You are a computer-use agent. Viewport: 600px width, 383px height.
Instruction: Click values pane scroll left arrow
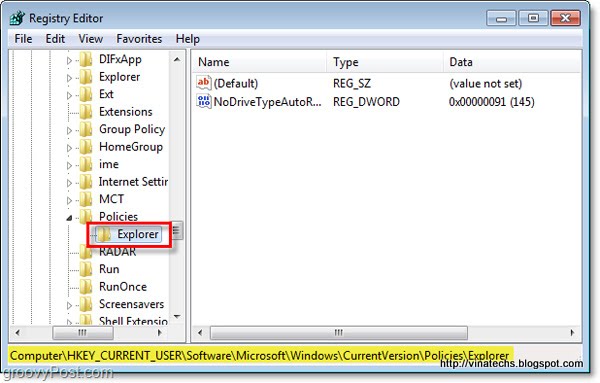[200, 333]
